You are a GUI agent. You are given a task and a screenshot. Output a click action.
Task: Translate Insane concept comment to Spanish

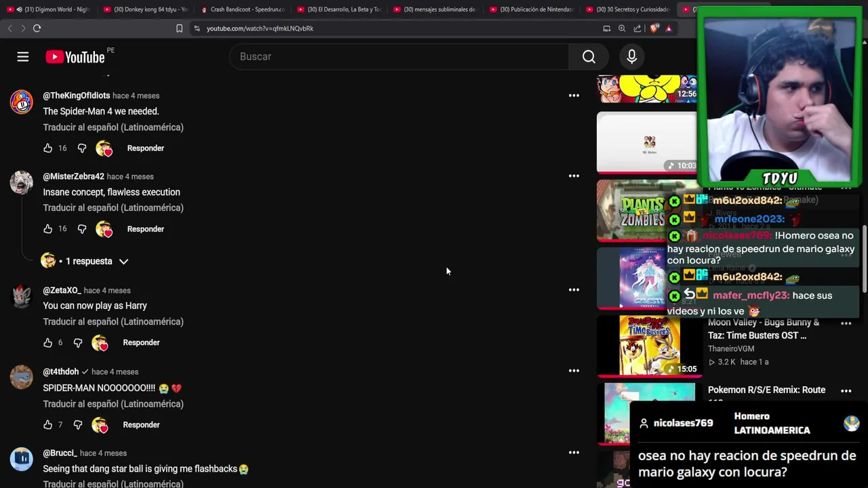tap(113, 208)
